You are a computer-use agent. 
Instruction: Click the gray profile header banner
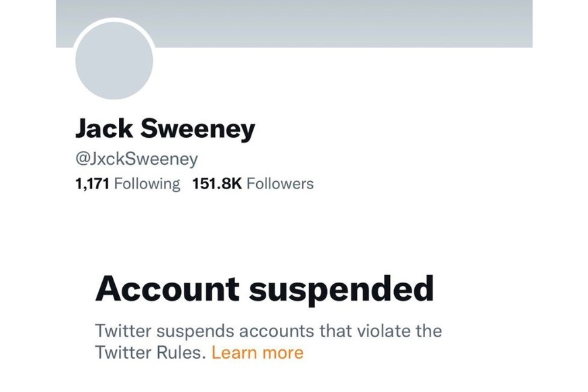pos(338,24)
